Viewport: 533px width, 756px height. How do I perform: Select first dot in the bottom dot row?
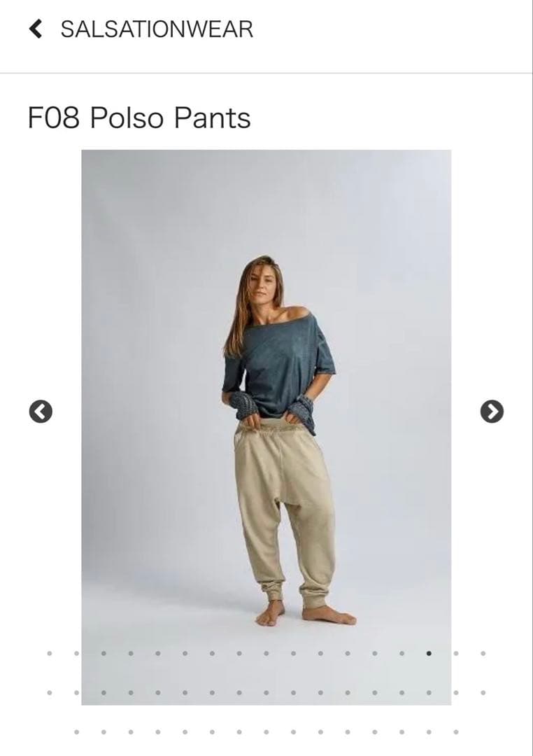[x=76, y=732]
